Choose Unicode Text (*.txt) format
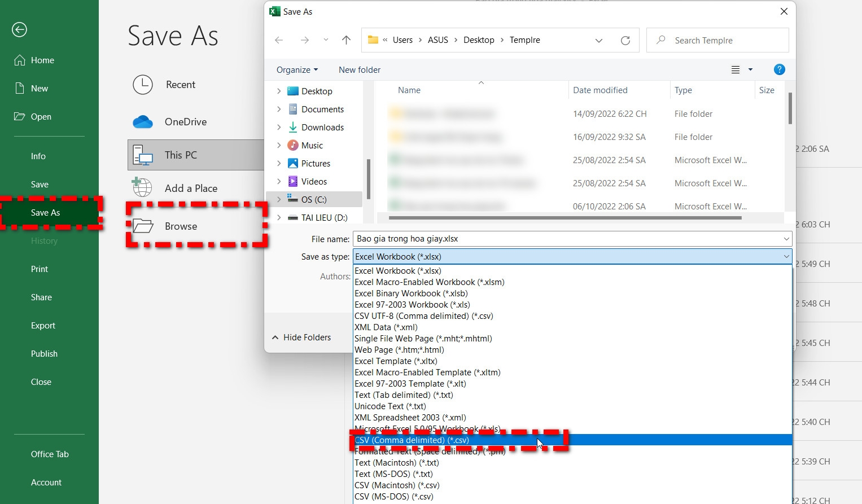This screenshot has height=504, width=862. pyautogui.click(x=572, y=406)
